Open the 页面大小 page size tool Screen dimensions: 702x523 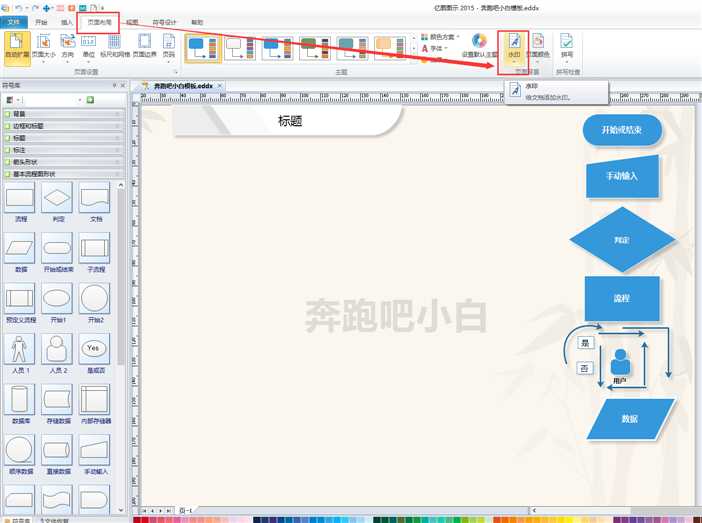(x=43, y=46)
